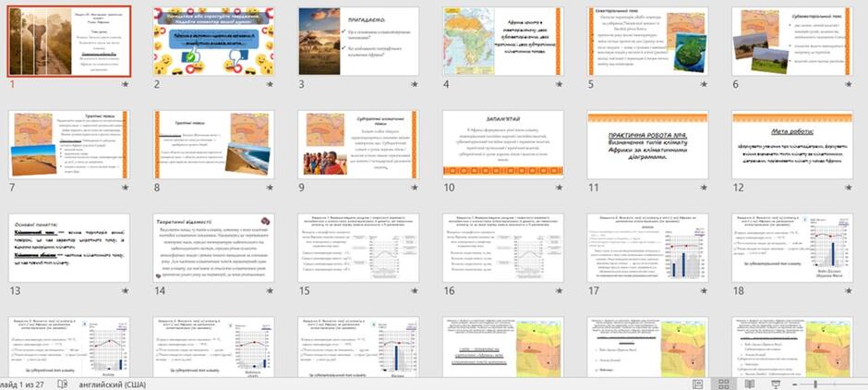Open the language indicator английский (США)

click(113, 384)
